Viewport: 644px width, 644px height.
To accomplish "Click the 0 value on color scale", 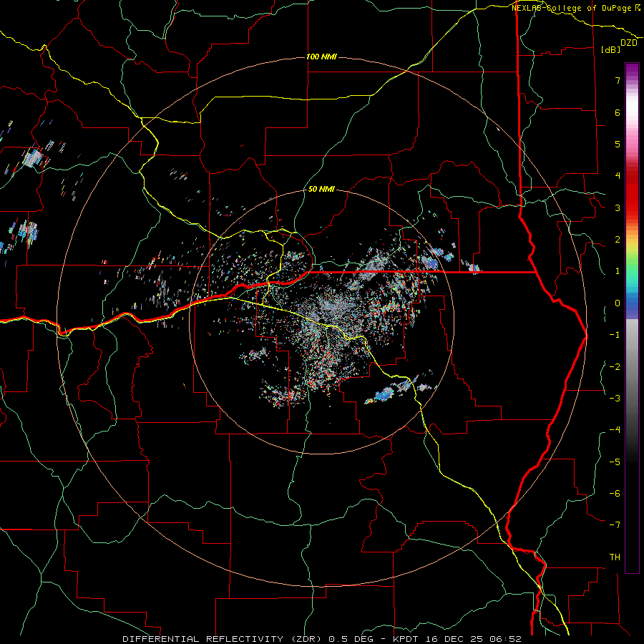I will [618, 303].
